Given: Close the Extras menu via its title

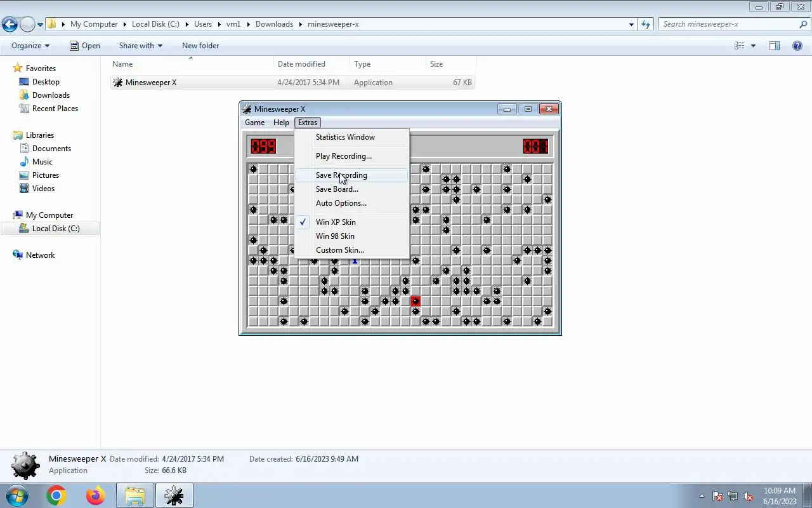Looking at the screenshot, I should coord(308,123).
